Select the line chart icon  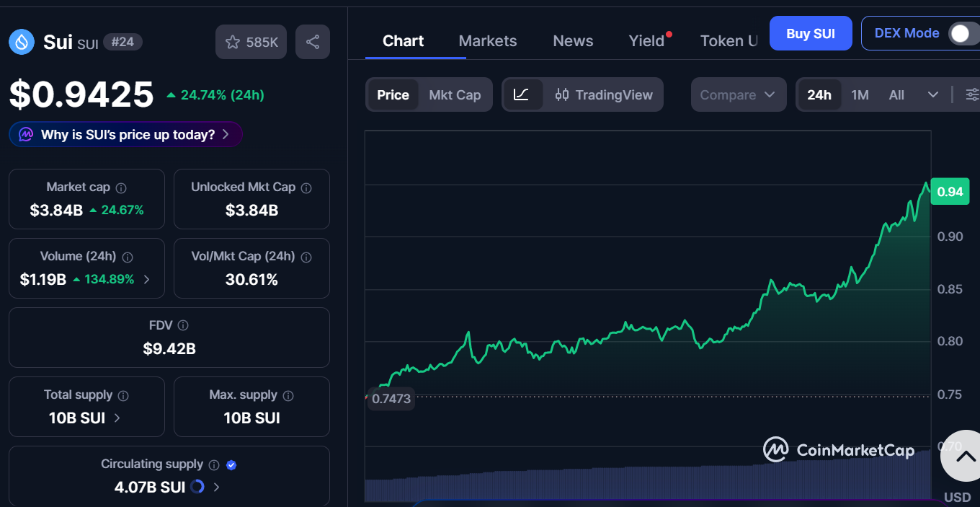[x=522, y=94]
